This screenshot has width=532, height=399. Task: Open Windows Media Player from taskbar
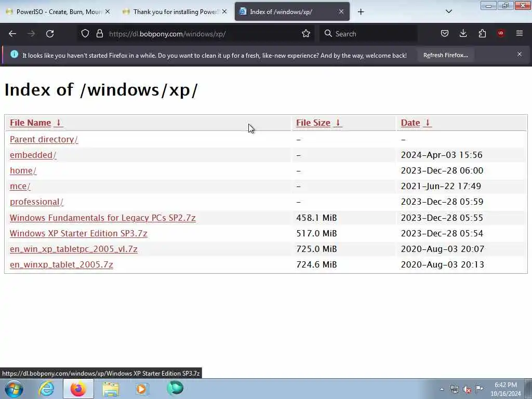142,389
